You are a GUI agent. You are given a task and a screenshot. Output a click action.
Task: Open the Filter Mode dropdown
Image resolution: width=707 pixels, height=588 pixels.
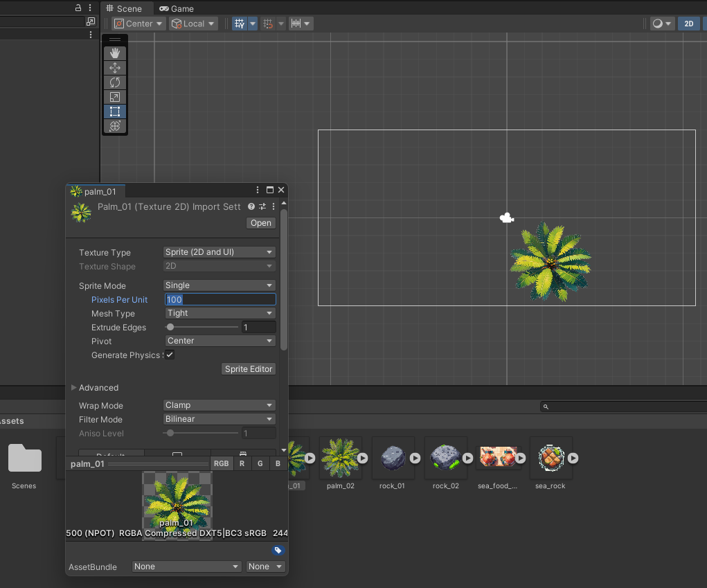219,419
